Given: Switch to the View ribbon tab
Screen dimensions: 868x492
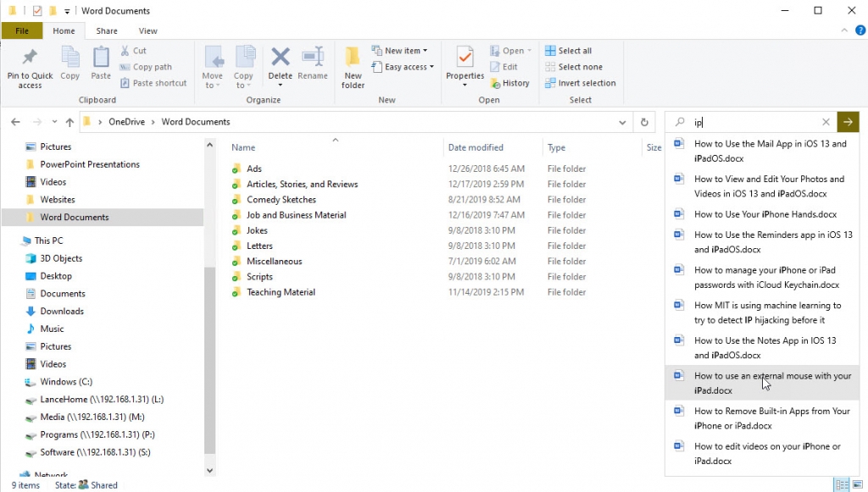Looking at the screenshot, I should point(147,30).
